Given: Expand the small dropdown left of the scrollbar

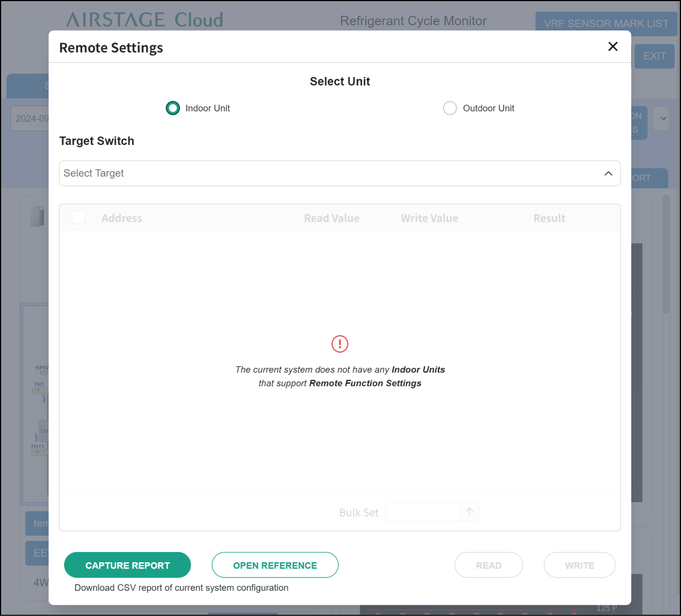Looking at the screenshot, I should pos(662,119).
